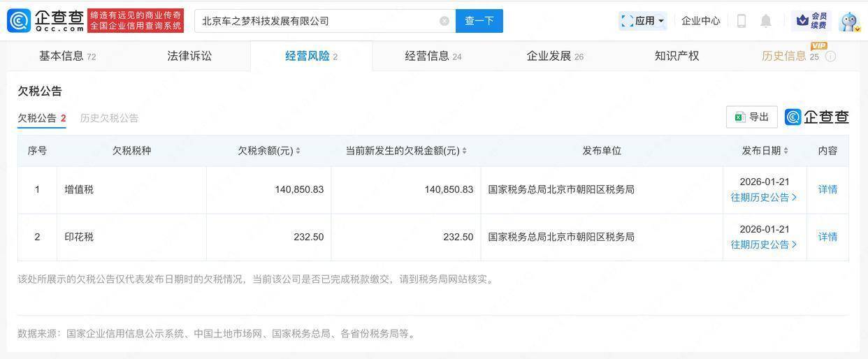This screenshot has width=868, height=359.
Task: Open the 企业中心 link
Action: point(700,21)
